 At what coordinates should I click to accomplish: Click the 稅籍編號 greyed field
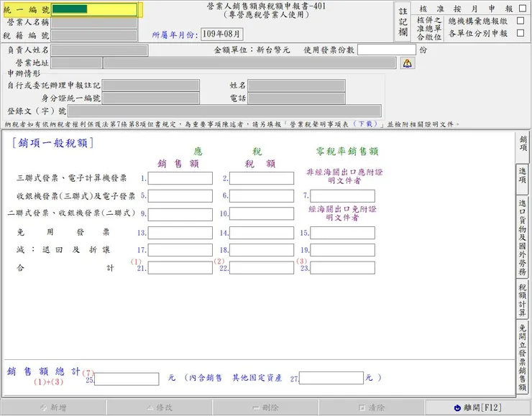[94, 36]
